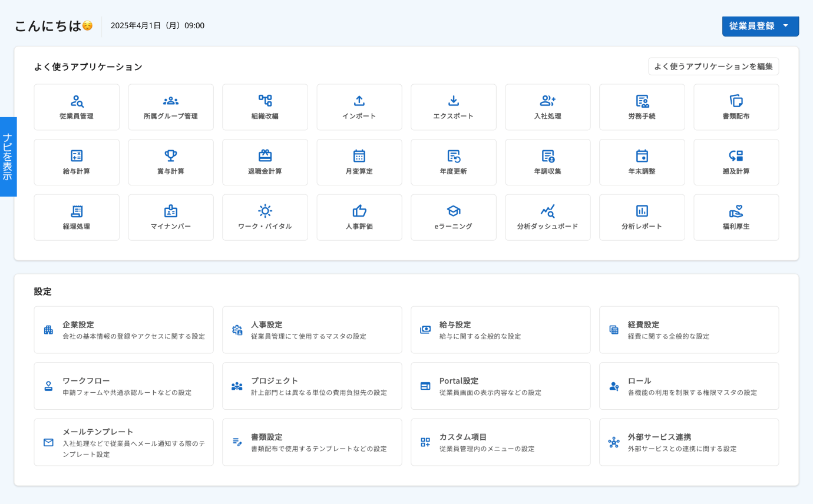Open the eラーニング graduation cap icon
Viewport: 813px width, 504px height.
454,211
